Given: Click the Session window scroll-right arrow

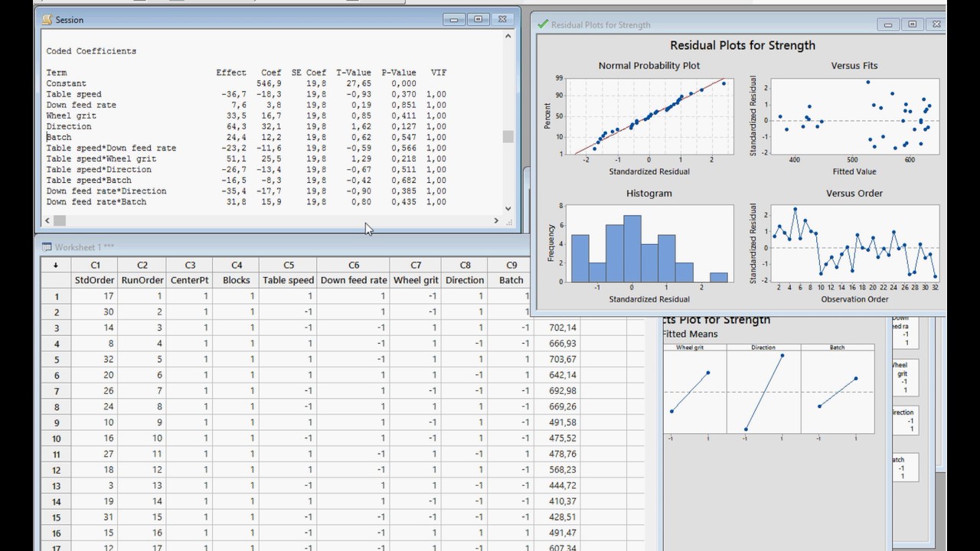Looking at the screenshot, I should (496, 221).
